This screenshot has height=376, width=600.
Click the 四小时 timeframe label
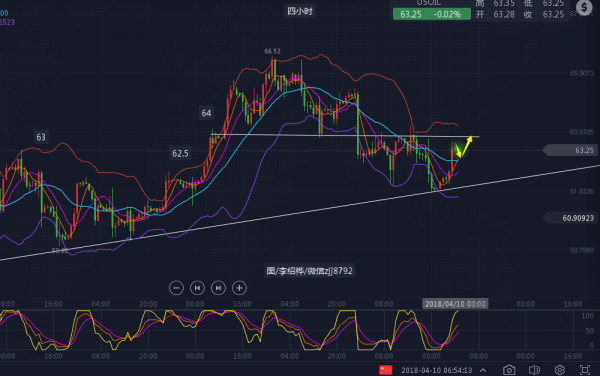(x=300, y=11)
